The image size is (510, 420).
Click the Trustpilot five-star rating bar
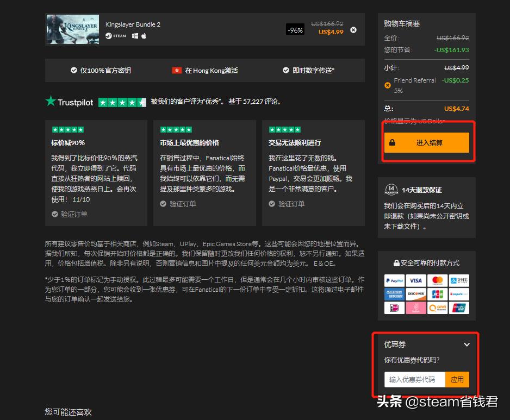tap(122, 102)
